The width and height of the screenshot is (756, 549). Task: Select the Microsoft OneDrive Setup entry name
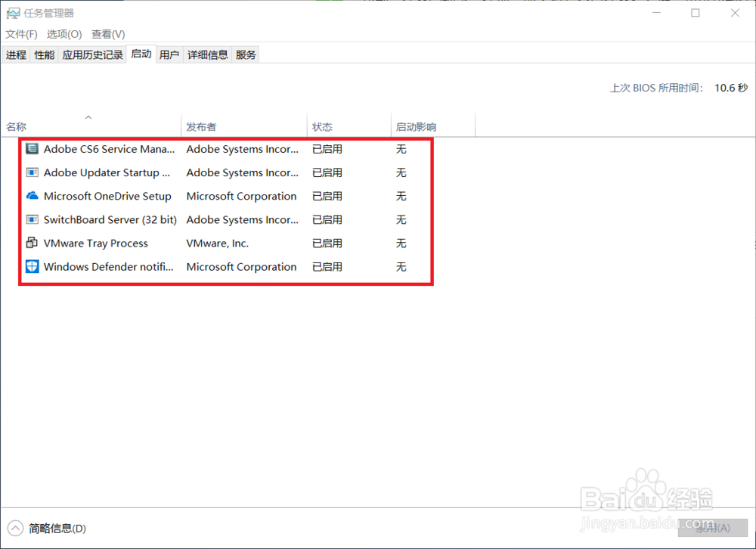coord(107,196)
